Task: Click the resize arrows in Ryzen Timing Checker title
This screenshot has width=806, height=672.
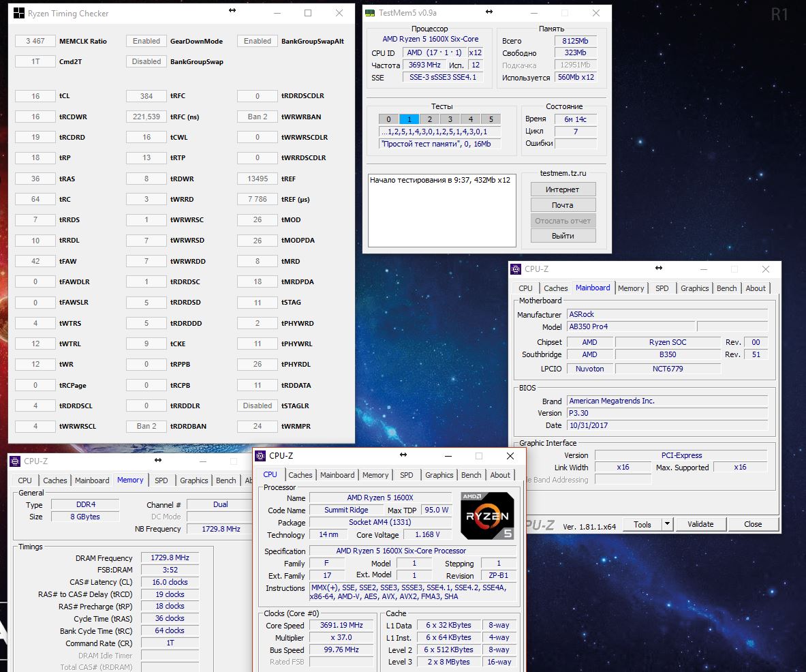Action: [232, 10]
